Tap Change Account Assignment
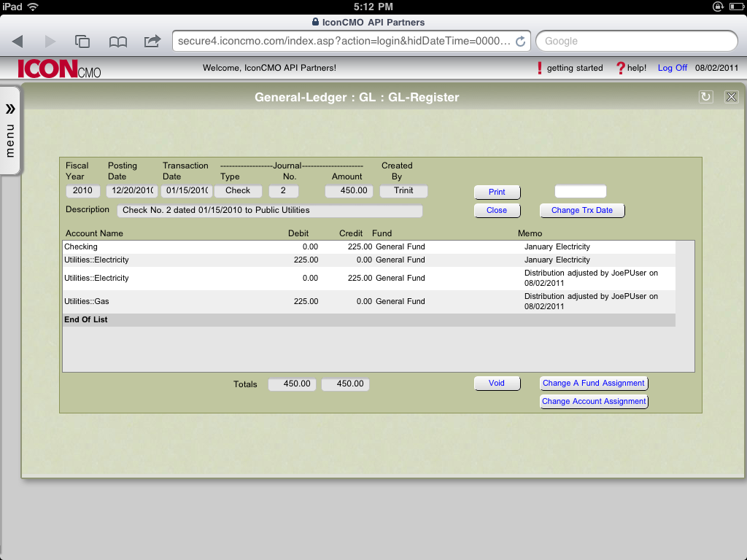This screenshot has height=560, width=747. point(593,401)
